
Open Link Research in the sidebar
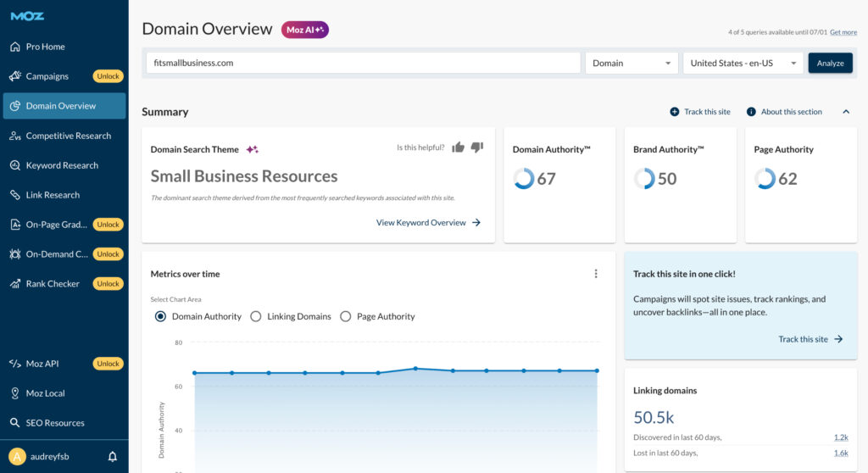(x=64, y=195)
